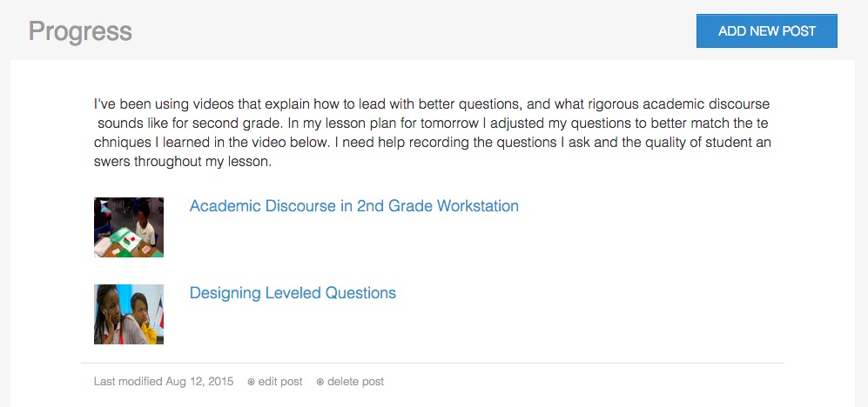Click the bullet icon beside delete post
Image resolution: width=868 pixels, height=407 pixels.
point(320,382)
